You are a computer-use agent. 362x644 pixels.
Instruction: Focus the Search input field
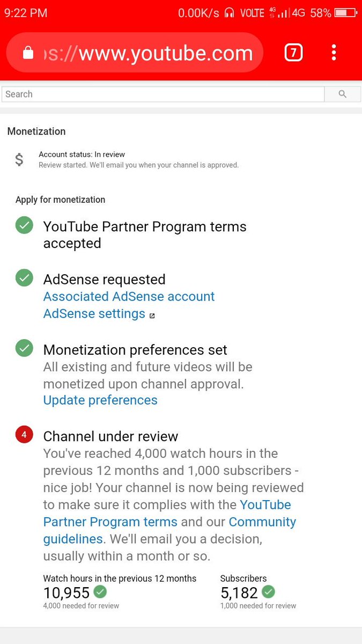[x=163, y=94]
